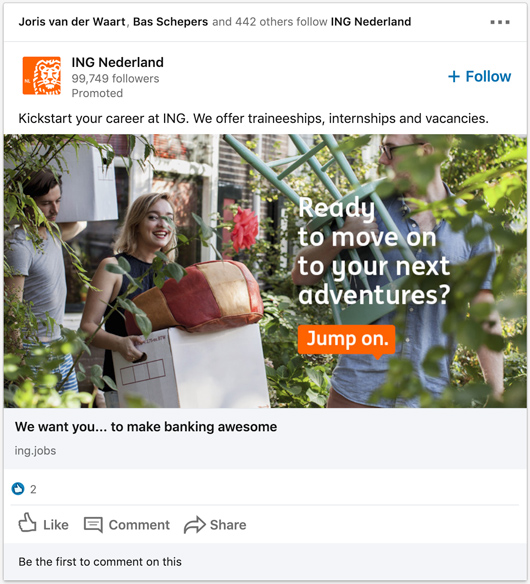Viewport: 530px width, 584px height.
Task: Click the blue like reaction icon
Action: (18, 489)
